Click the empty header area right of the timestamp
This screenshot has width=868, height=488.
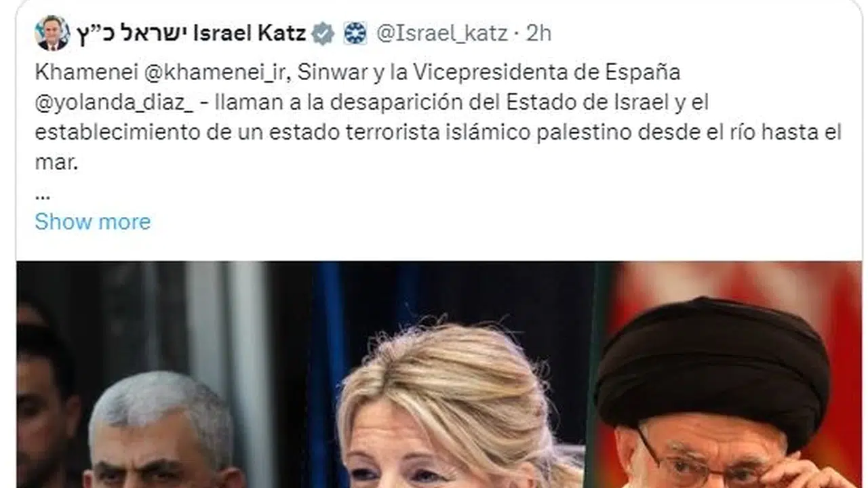tap(698, 33)
